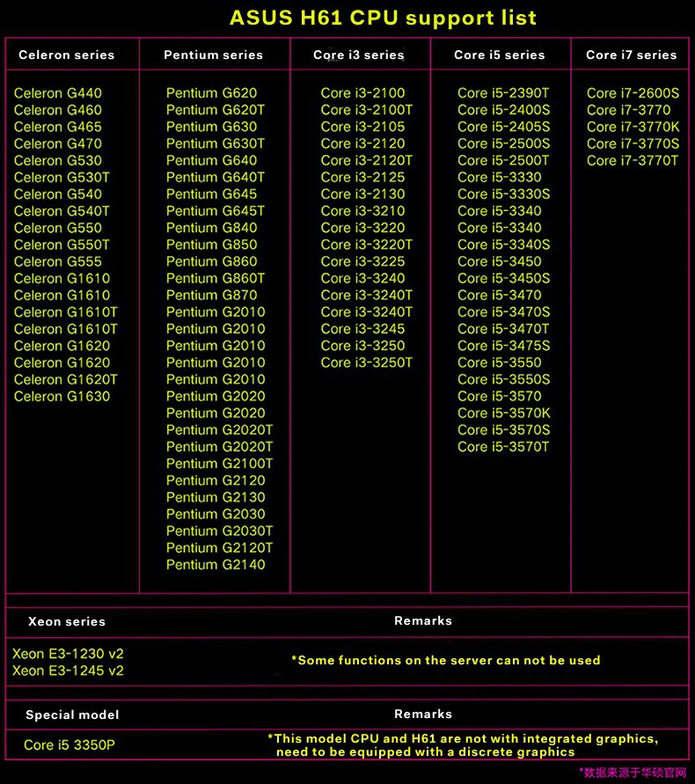This screenshot has width=695, height=784.
Task: Pick Pentium G645T in the list
Action: (216, 211)
